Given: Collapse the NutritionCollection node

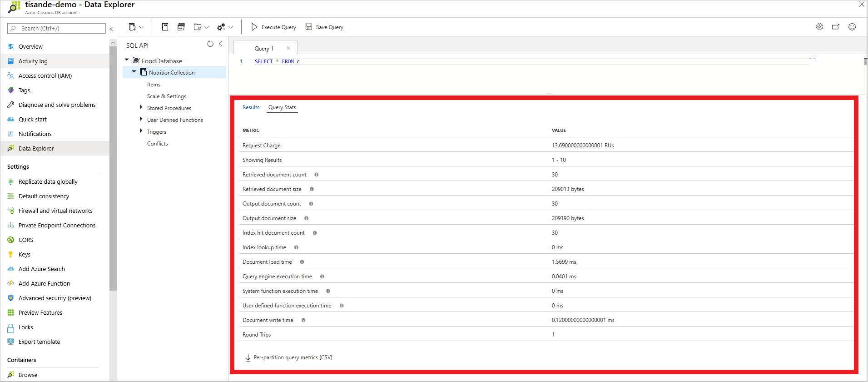Looking at the screenshot, I should click(134, 71).
